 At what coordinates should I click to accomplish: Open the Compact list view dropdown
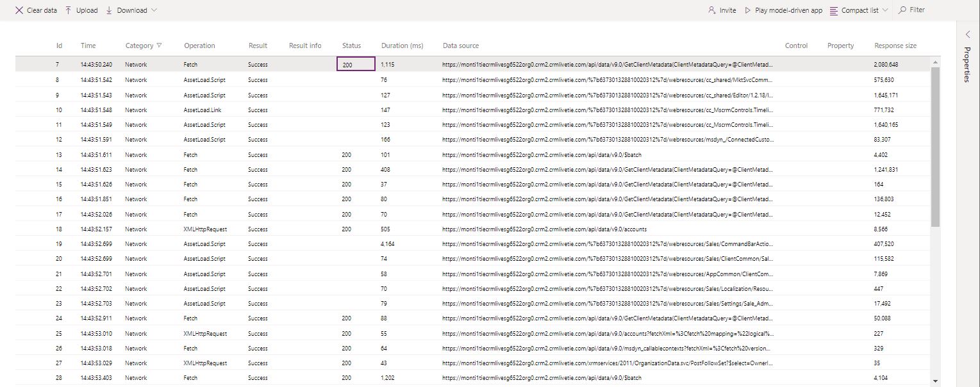(885, 10)
